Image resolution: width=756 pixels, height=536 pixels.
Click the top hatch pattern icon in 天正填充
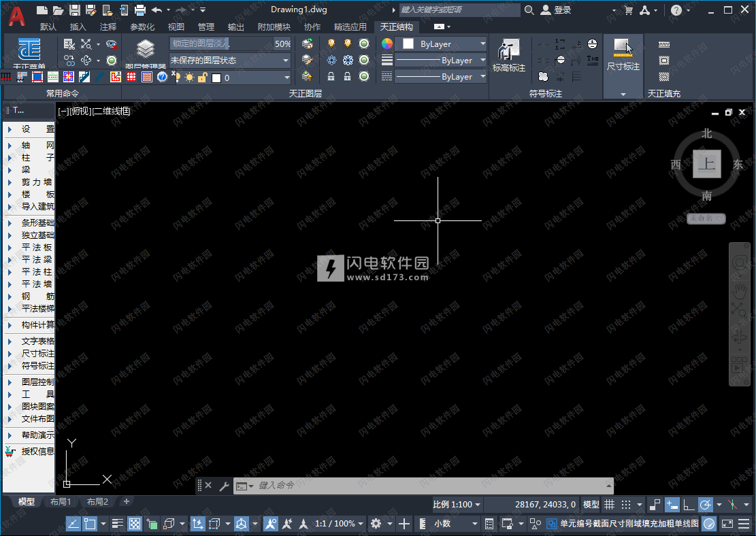coord(664,44)
